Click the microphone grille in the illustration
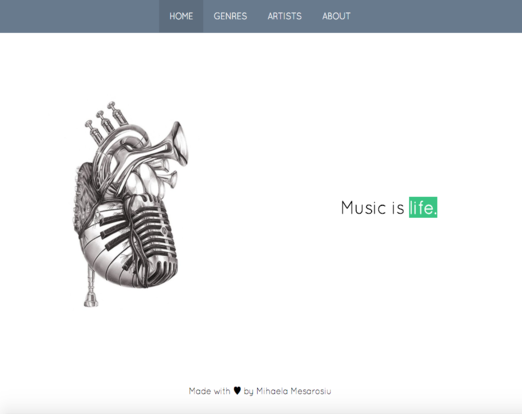 coord(154,240)
